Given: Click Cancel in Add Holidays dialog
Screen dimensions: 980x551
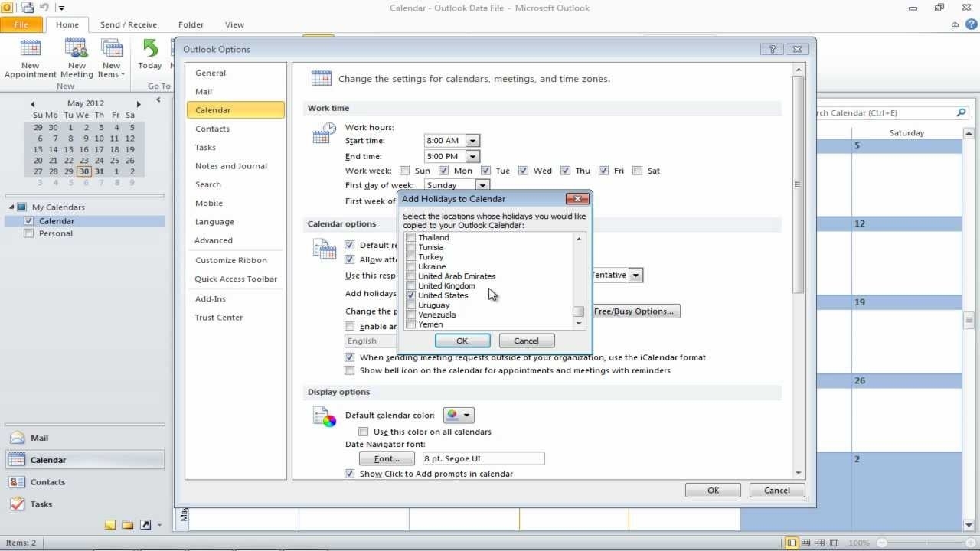Looking at the screenshot, I should coord(526,341).
